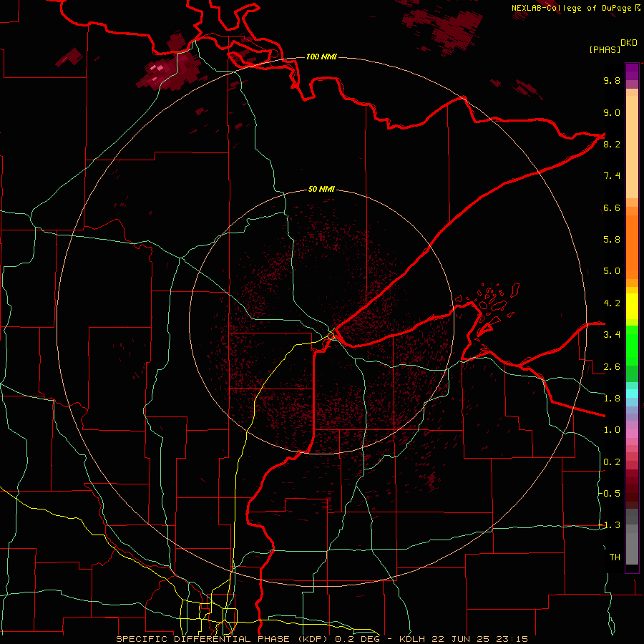Click the 3.4 value on the color scale

[612, 335]
